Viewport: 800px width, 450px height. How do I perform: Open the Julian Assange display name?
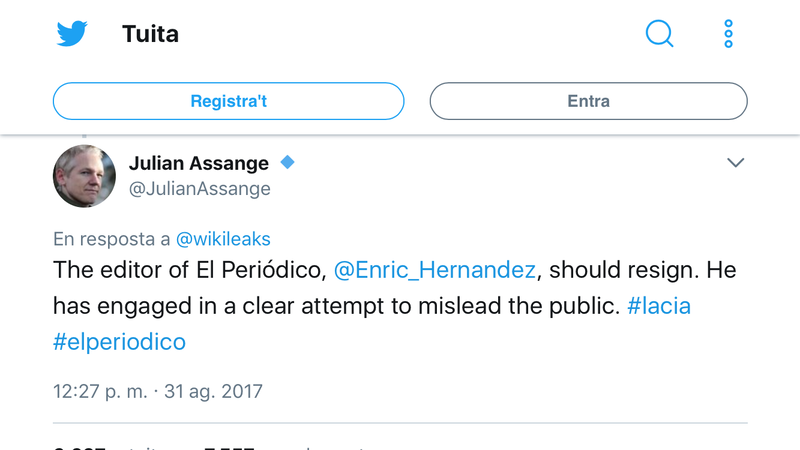(199, 163)
